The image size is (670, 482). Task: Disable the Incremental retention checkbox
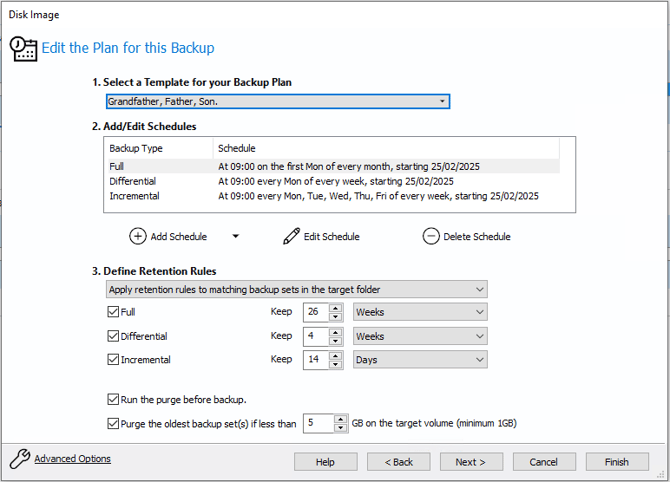tap(112, 359)
